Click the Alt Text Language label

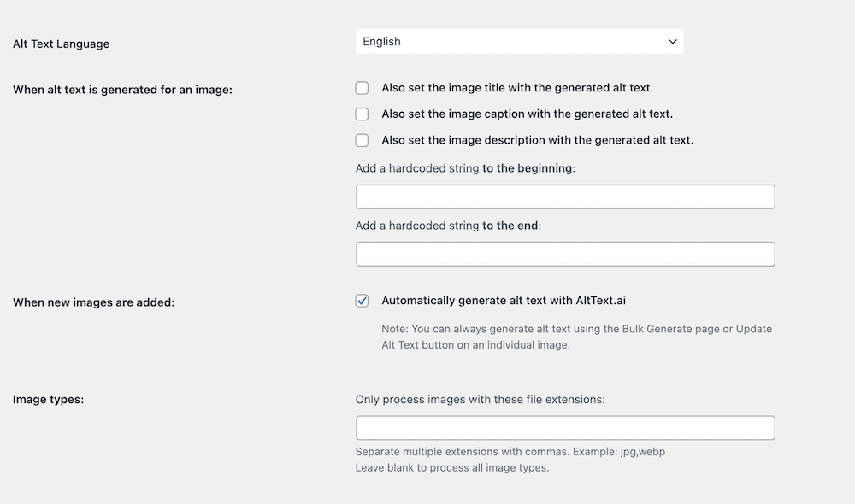[x=61, y=44]
